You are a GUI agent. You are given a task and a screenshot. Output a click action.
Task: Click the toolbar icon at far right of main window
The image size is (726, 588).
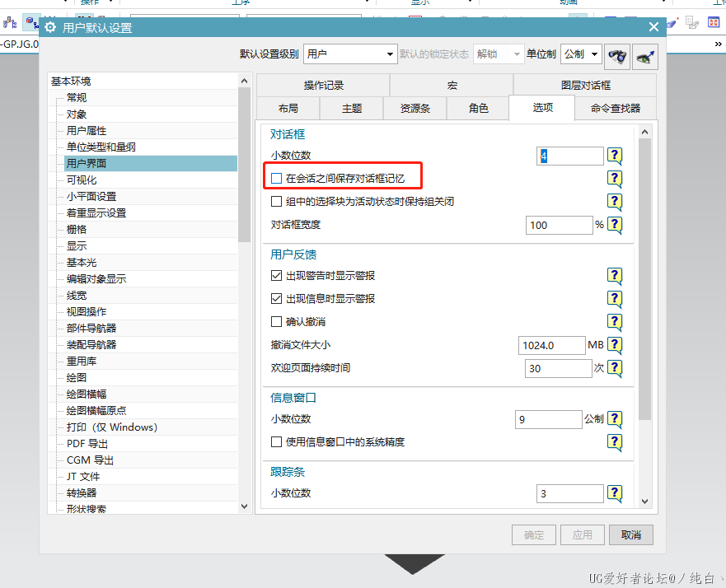714,21
